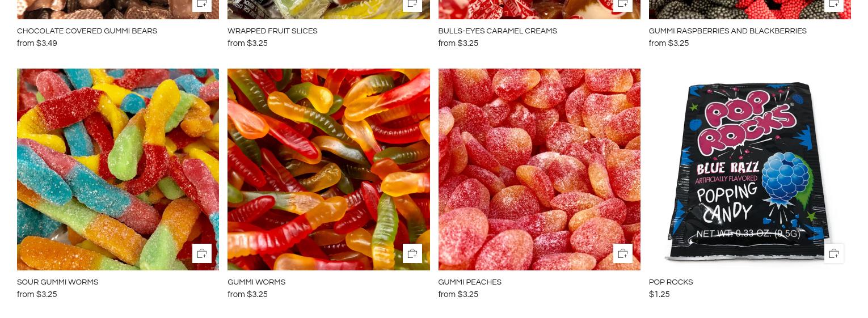868x318 pixels.
Task: Open Chocolate Covered Gummi Bears title link
Action: (87, 31)
